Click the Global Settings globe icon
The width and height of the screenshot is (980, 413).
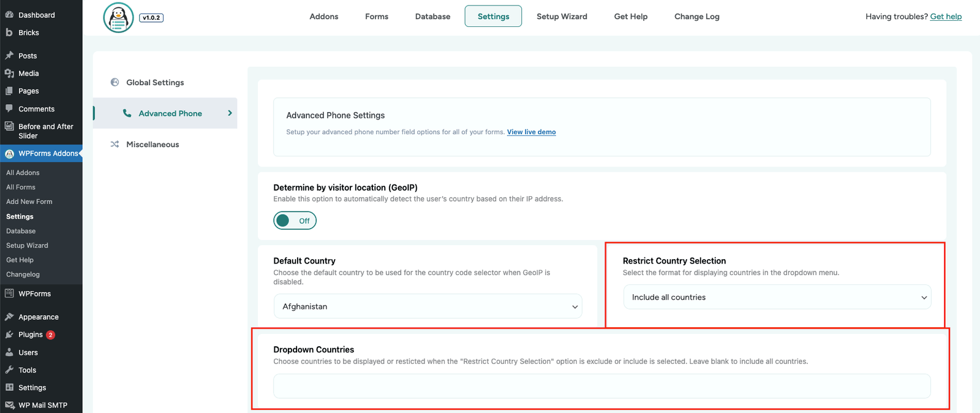[x=115, y=82]
